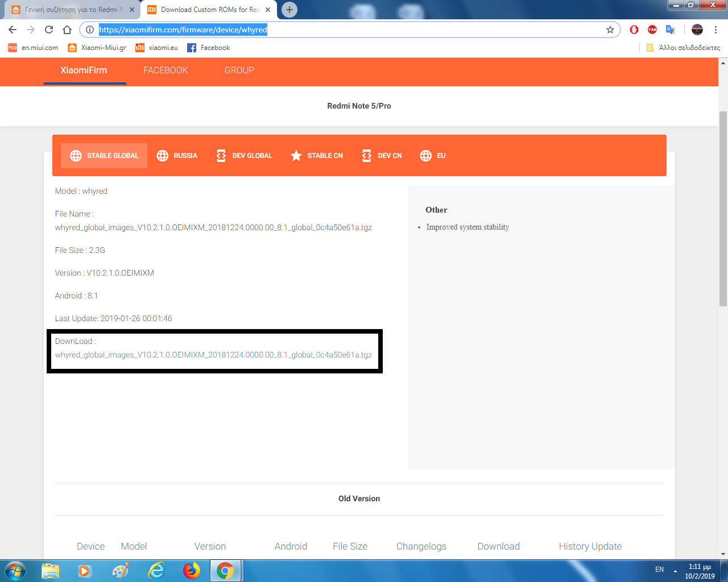Reload the current page
728x582 pixels.
pos(49,30)
